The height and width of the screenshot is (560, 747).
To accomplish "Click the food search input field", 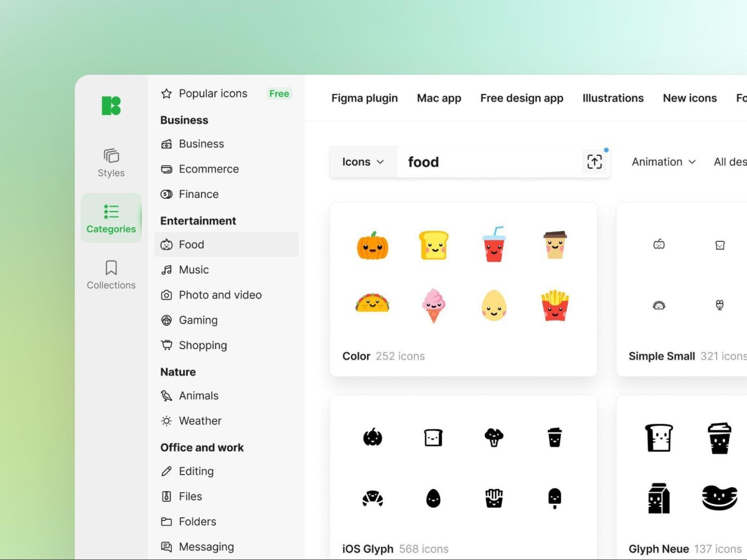I will tap(489, 162).
